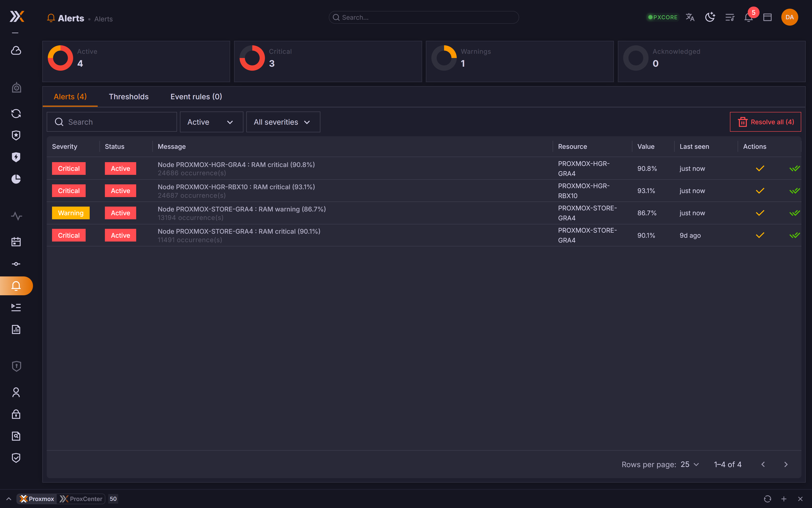
Task: Open the camera-like inventory sidebar icon
Action: [16, 88]
